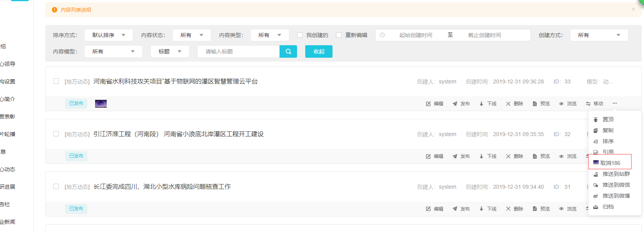Edit the 河南省水利科技攻关项目 article
The image size is (644, 232).
click(x=435, y=104)
